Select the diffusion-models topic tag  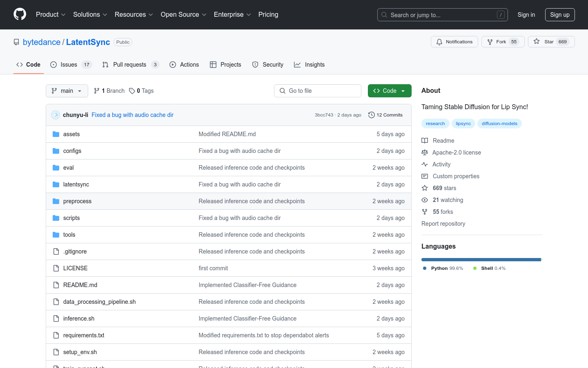tap(499, 123)
